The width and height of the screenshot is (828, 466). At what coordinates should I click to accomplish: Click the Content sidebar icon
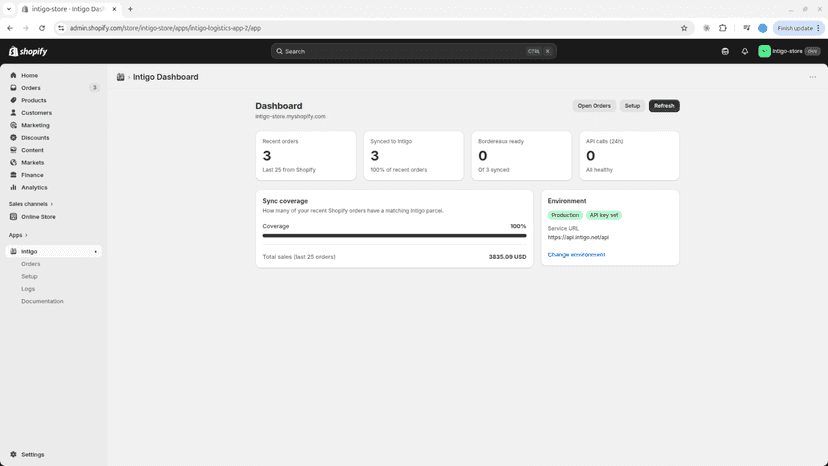(x=13, y=150)
